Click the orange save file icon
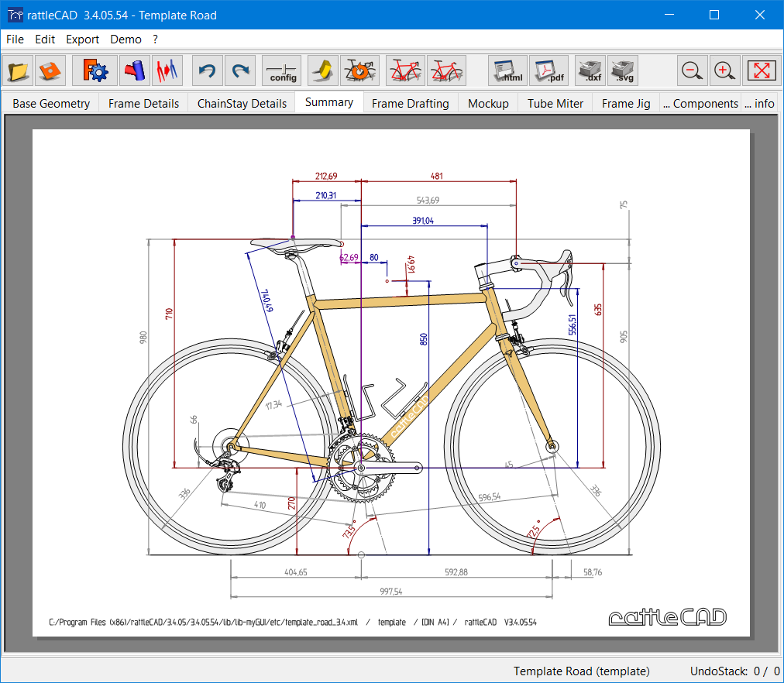The width and height of the screenshot is (784, 683). [x=50, y=70]
